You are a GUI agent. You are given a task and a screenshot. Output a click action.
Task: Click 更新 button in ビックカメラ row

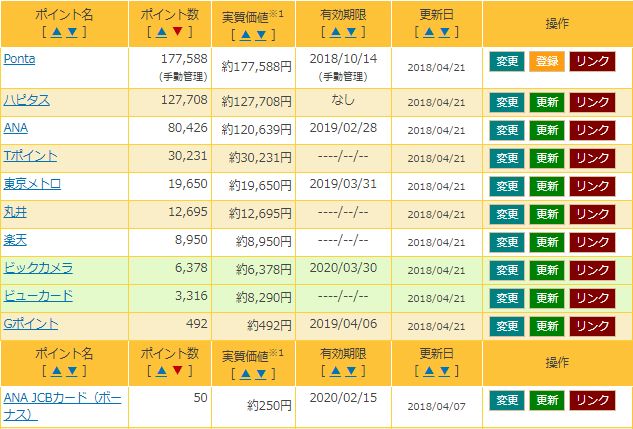[547, 270]
